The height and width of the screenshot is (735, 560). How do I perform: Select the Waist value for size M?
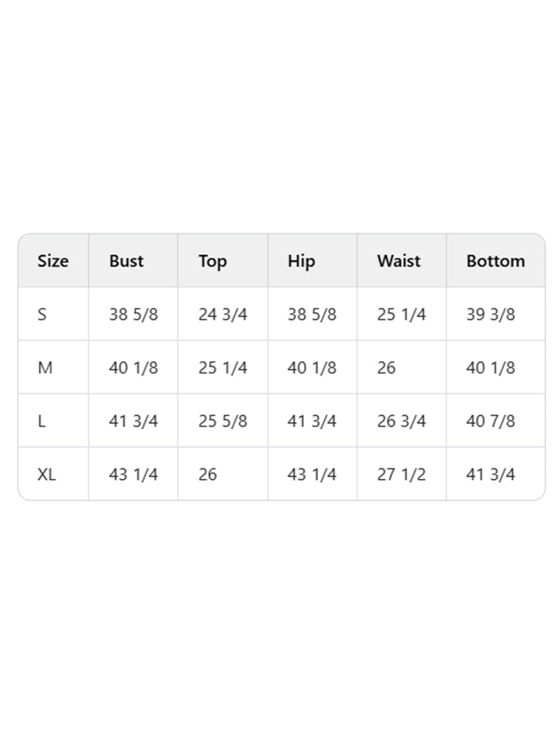pos(386,367)
